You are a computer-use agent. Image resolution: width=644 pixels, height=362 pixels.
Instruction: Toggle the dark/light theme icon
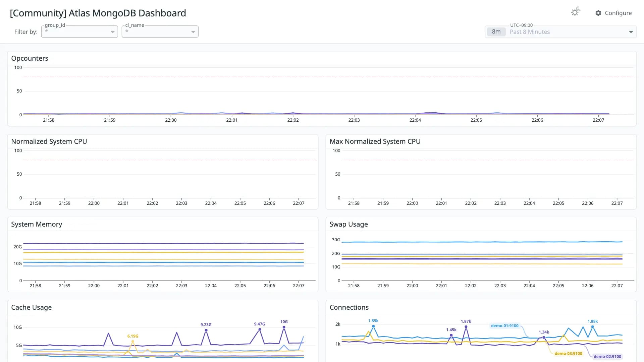tap(576, 12)
